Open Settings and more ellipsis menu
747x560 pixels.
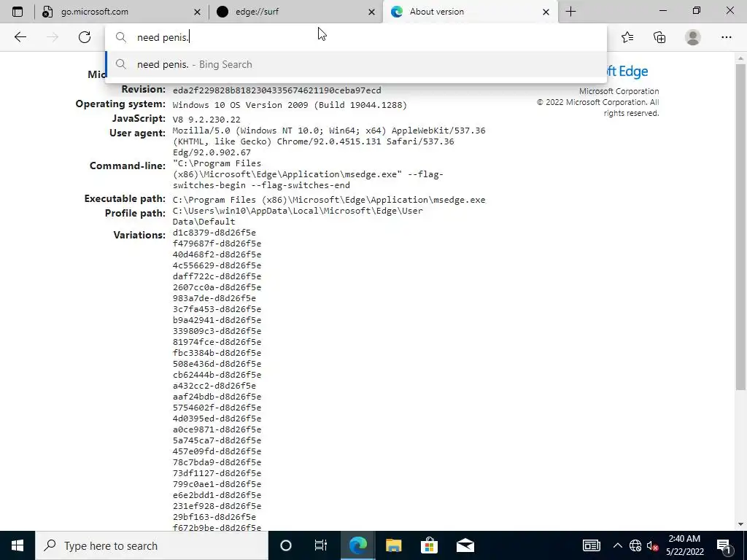[726, 37]
